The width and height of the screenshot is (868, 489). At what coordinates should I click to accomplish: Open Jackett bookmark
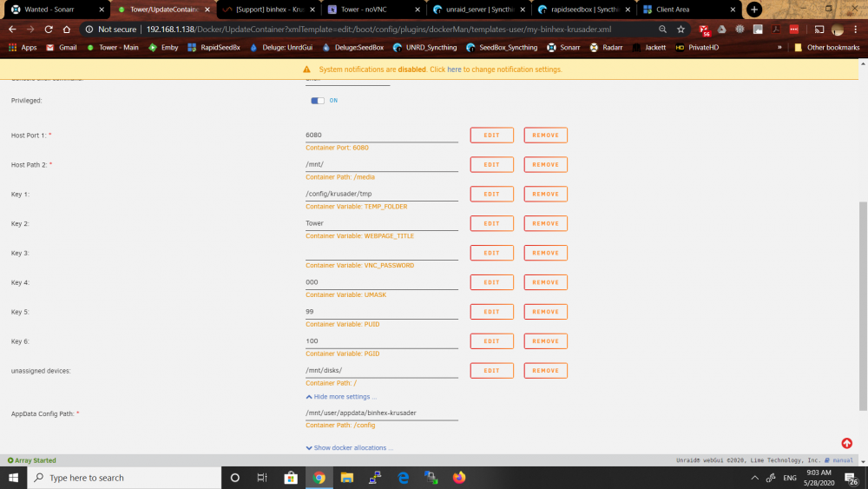649,48
